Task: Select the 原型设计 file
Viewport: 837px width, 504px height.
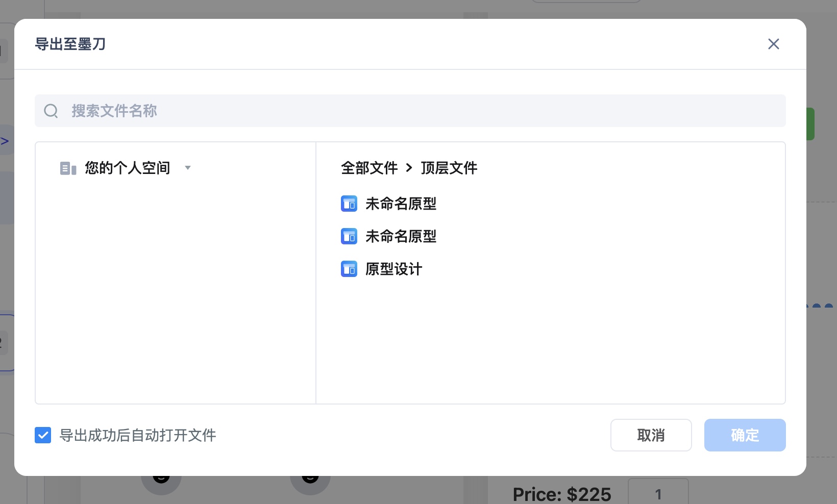Action: pos(393,269)
